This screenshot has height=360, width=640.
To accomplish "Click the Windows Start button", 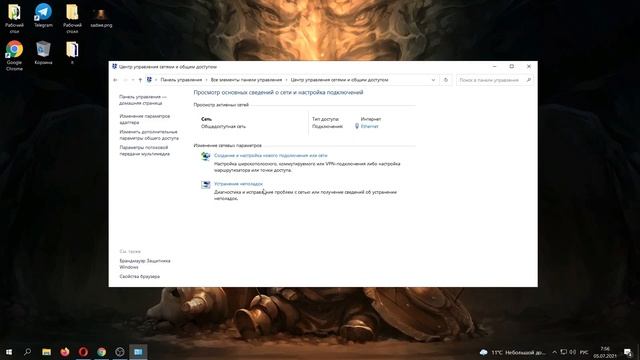I will [9, 352].
